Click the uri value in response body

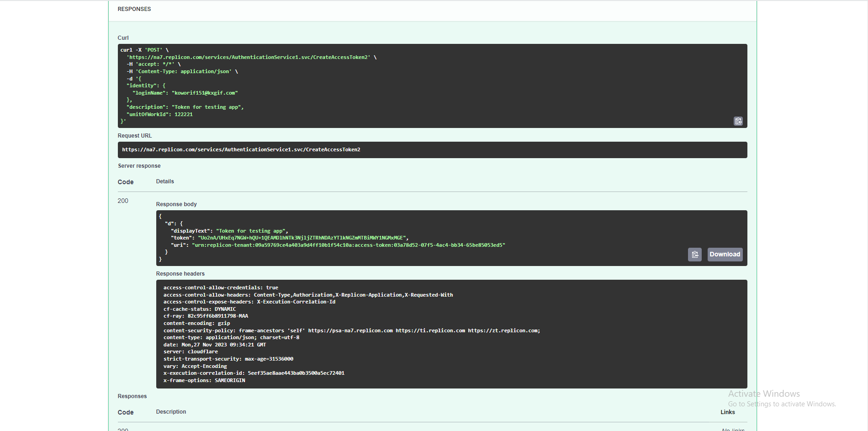pyautogui.click(x=348, y=245)
